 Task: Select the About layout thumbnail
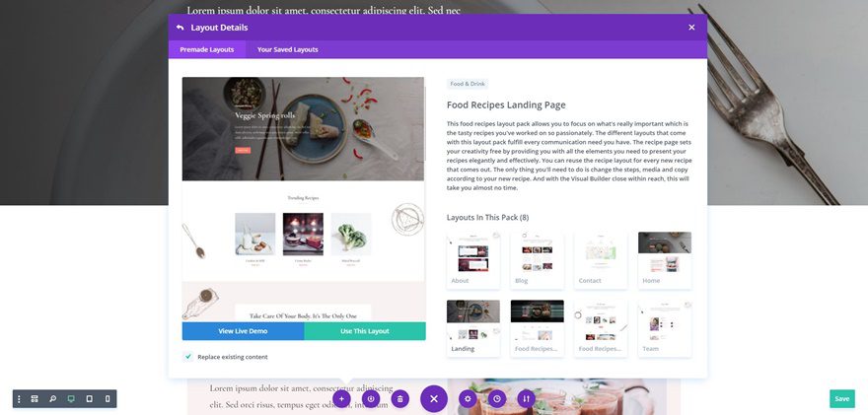click(473, 260)
